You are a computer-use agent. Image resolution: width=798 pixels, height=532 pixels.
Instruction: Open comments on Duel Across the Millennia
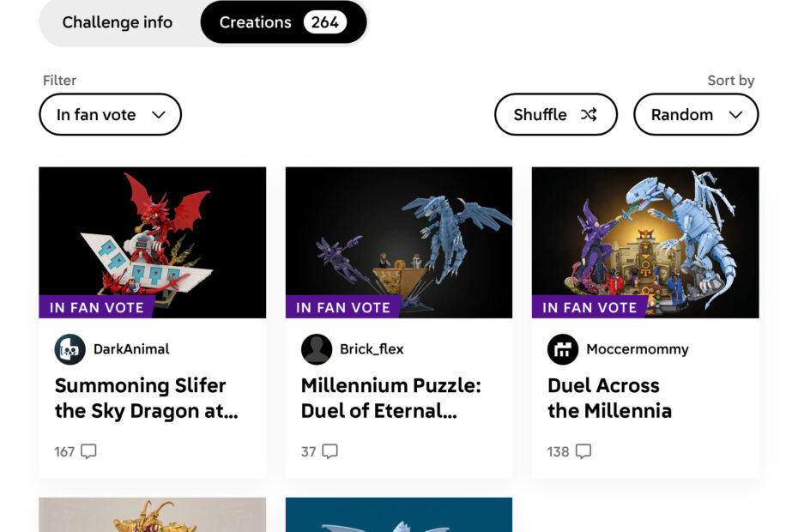583,451
